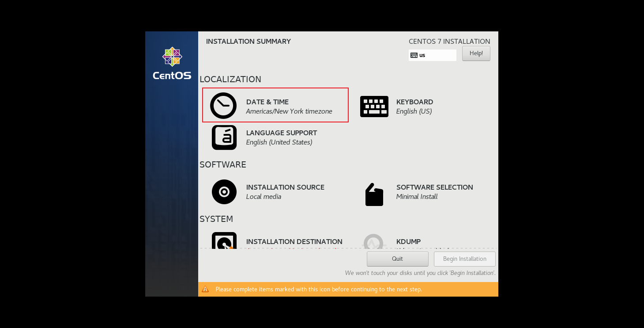Click the 'KDUMP' label
Image resolution: width=644 pixels, height=328 pixels.
click(408, 242)
